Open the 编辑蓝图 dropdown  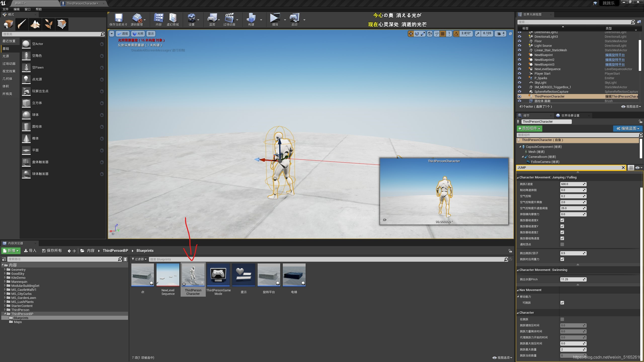tap(628, 128)
